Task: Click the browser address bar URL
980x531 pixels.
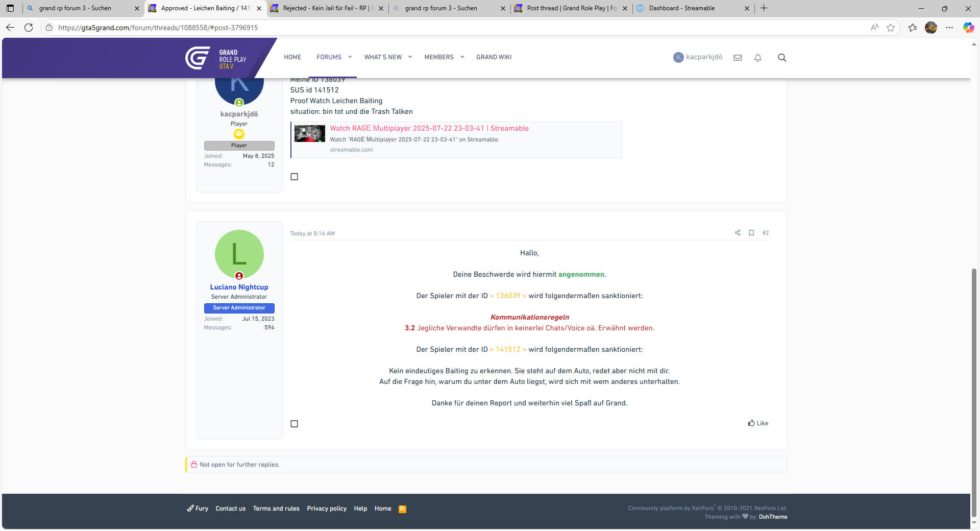Action: click(158, 28)
